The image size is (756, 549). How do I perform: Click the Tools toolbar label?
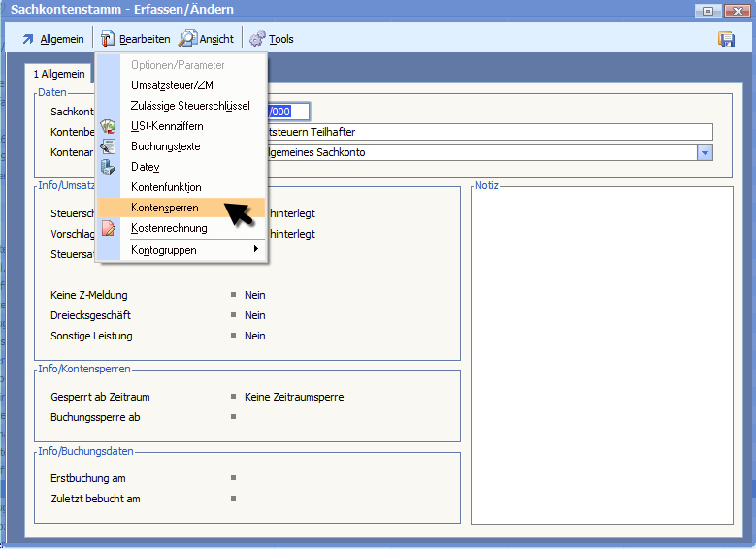pyautogui.click(x=281, y=39)
